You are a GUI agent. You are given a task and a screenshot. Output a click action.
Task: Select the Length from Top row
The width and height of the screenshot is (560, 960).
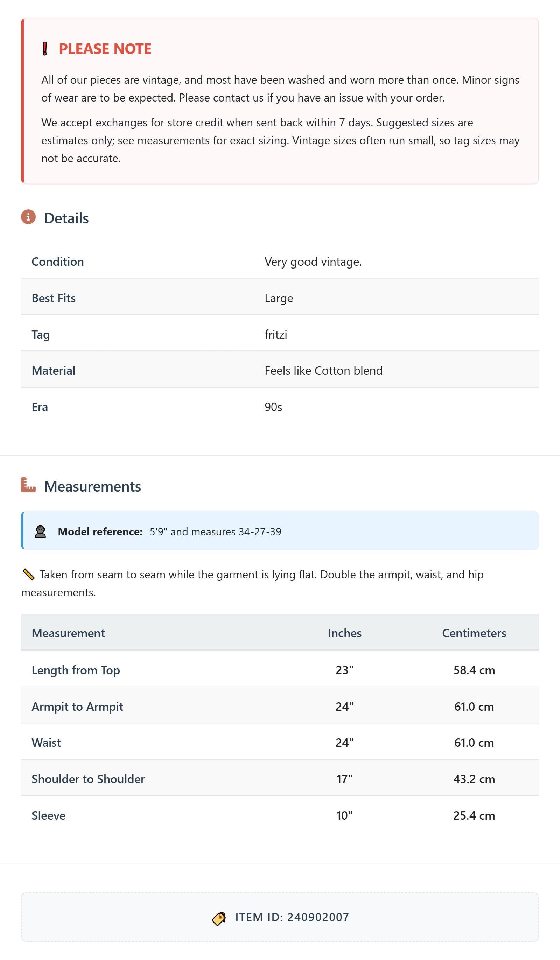coord(280,670)
